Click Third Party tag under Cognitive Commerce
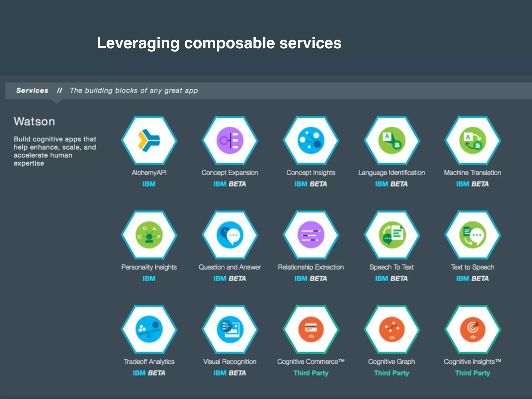Screen dimensions: 532x399 (x=311, y=373)
